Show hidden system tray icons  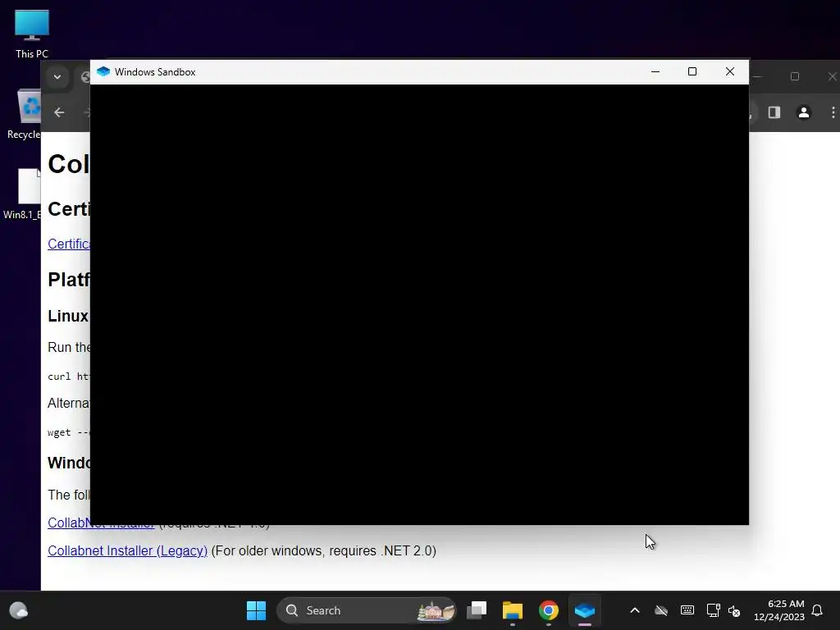635,610
